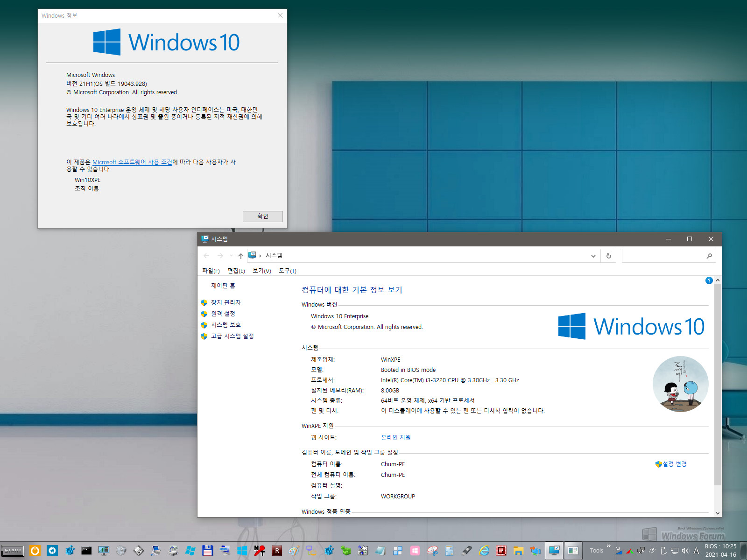Screen dimensions: 747x560
Task: Open the 보기(V) menu
Action: (x=261, y=271)
